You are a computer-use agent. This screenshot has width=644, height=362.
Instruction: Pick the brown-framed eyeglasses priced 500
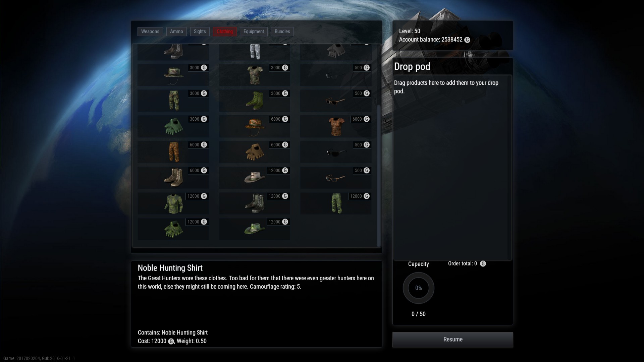click(336, 178)
